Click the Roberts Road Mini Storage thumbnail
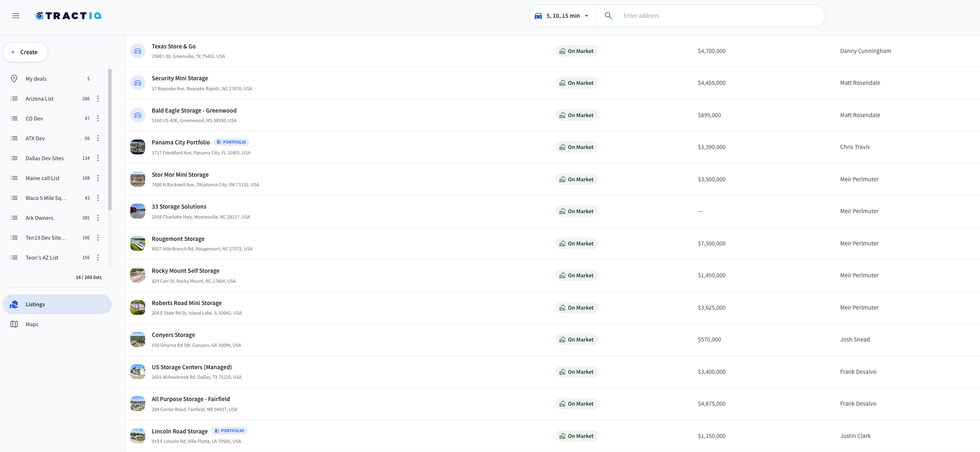Screen dimensions: 980x452 pyautogui.click(x=138, y=308)
